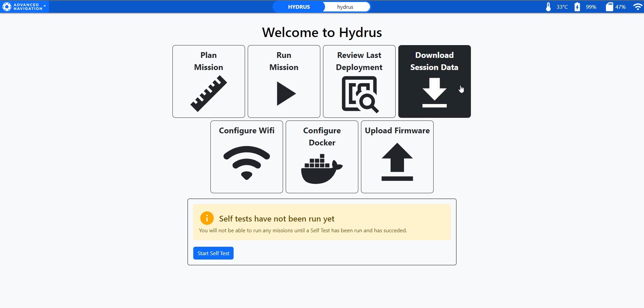Click the Upload Firmware up-arrow icon
The image size is (644, 308).
pyautogui.click(x=397, y=162)
